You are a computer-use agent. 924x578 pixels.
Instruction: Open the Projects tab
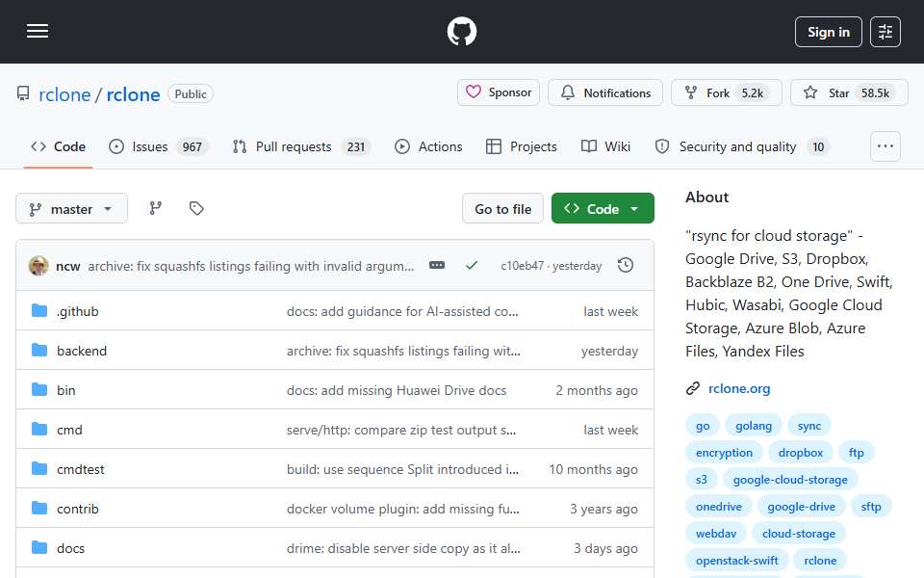pyautogui.click(x=522, y=146)
